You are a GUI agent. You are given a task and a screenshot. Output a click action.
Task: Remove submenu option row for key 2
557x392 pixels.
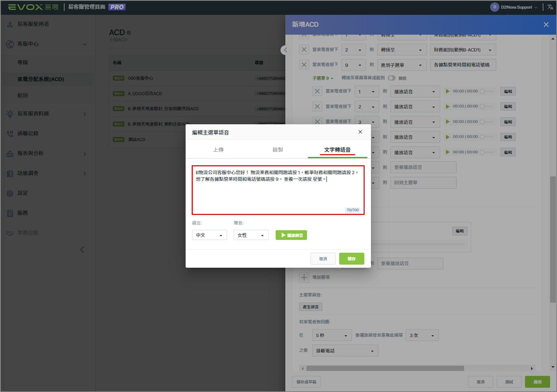pos(317,107)
